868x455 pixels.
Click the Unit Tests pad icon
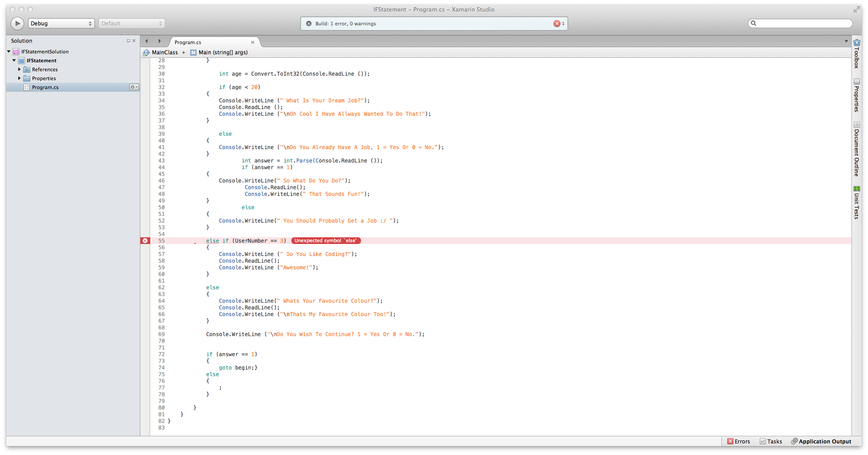tap(856, 189)
